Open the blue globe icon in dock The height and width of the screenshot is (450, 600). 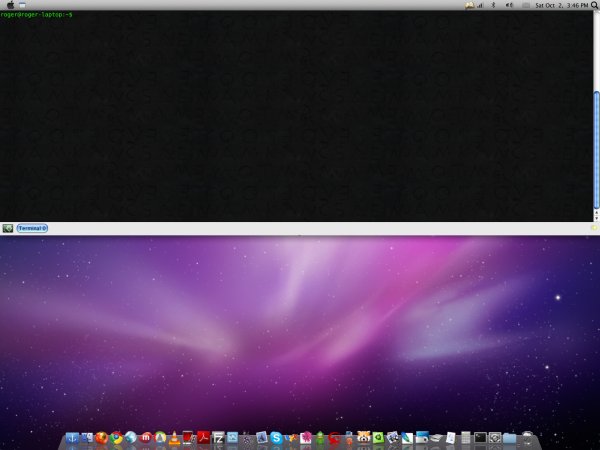(130, 437)
